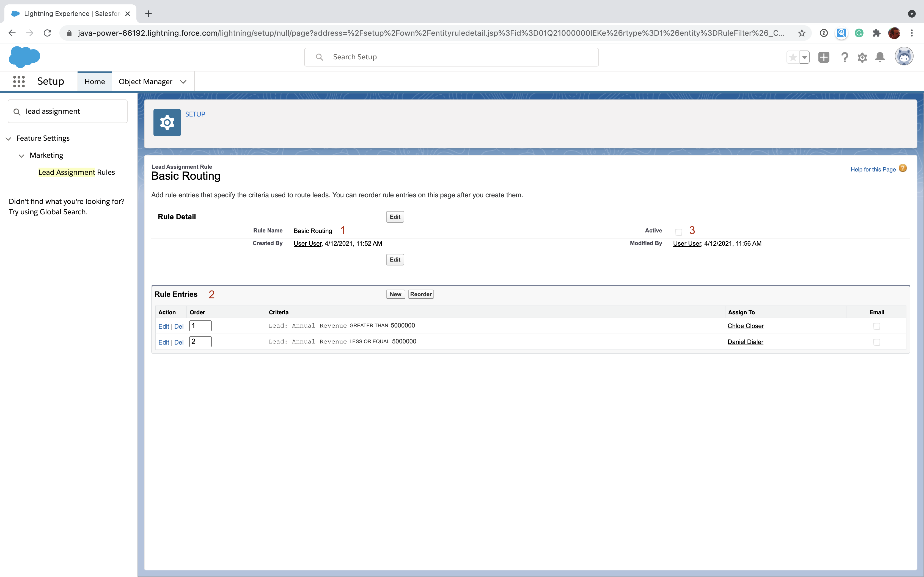Click the Help for this Page icon

point(904,169)
